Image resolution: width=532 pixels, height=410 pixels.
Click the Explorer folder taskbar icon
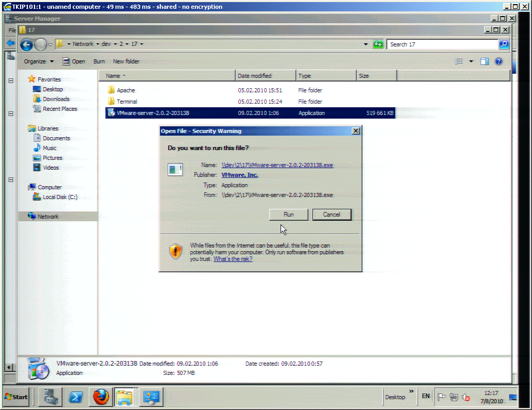pyautogui.click(x=125, y=397)
